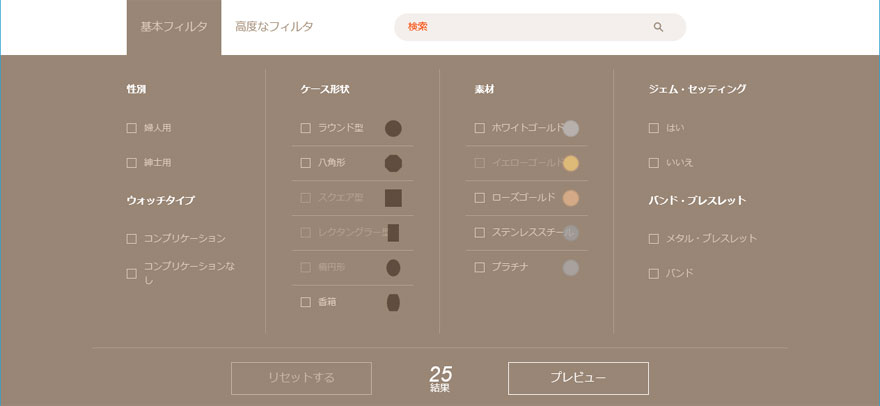Check the 婦人用 checkbox
The height and width of the screenshot is (406, 880).
[x=131, y=128]
